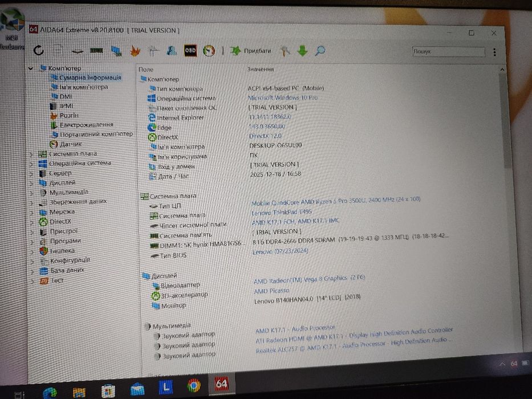Select Програми in the left tree
This screenshot has width=532, height=399.
click(60, 241)
